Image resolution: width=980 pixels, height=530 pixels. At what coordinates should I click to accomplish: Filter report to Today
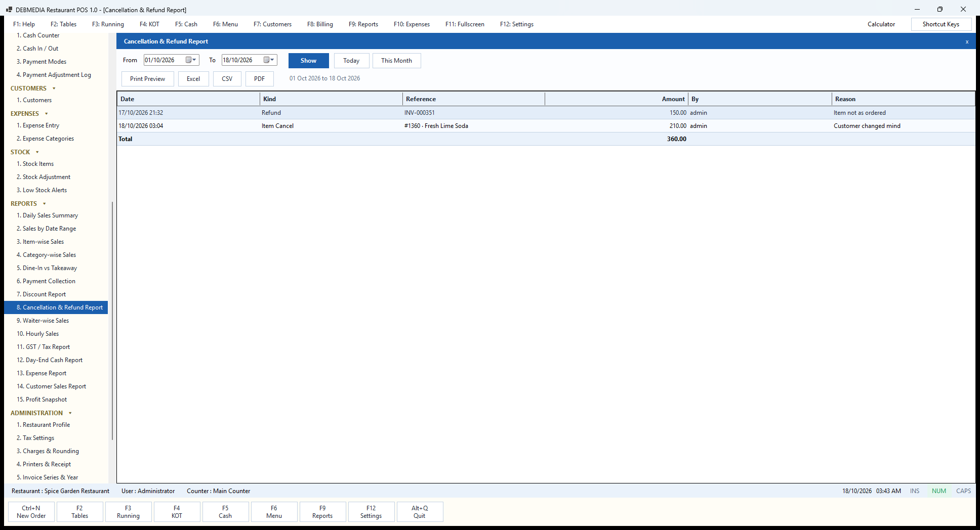click(x=351, y=61)
